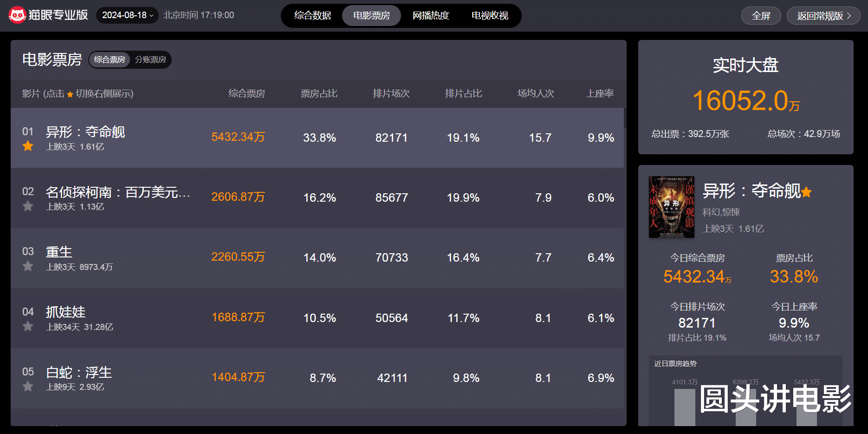Click box office value 2260.55万
868x434 pixels.
click(238, 257)
